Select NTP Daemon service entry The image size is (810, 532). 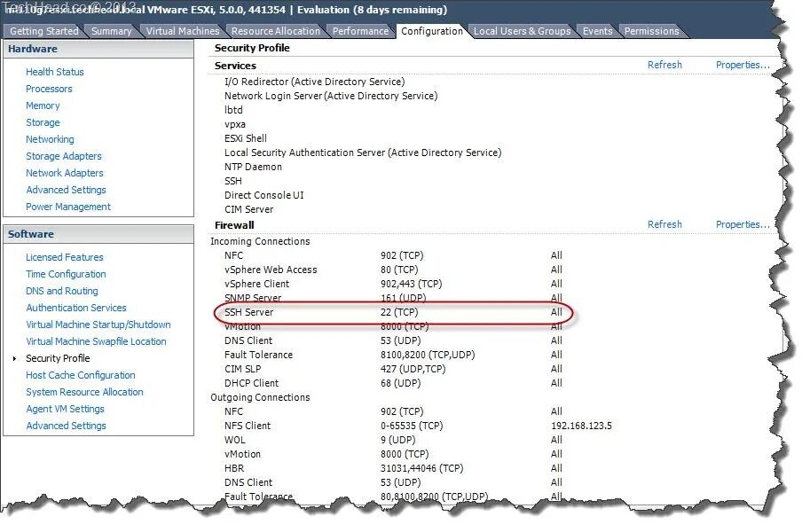point(253,167)
